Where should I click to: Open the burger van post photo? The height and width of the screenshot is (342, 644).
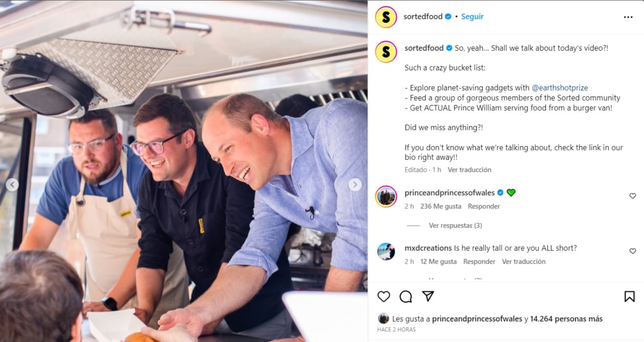pyautogui.click(x=184, y=171)
